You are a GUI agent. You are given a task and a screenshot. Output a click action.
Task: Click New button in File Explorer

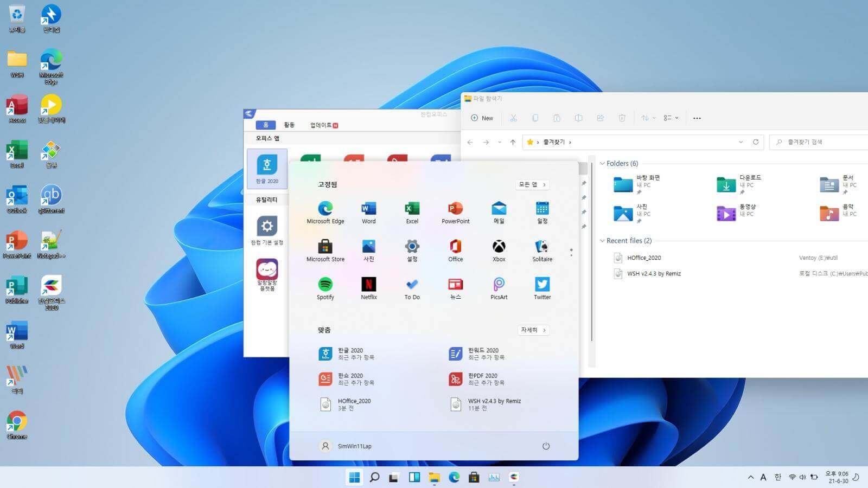coord(482,118)
